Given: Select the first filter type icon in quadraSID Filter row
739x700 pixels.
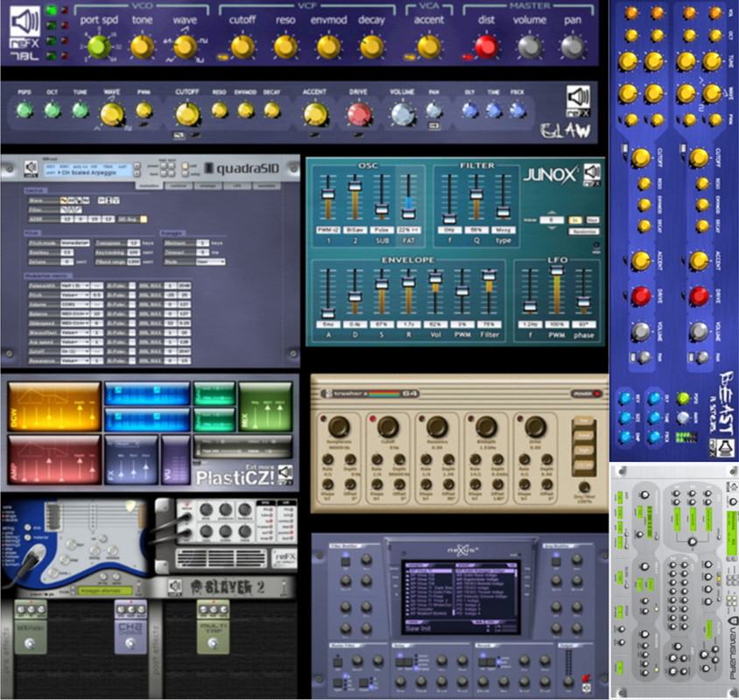Looking at the screenshot, I should (64, 210).
